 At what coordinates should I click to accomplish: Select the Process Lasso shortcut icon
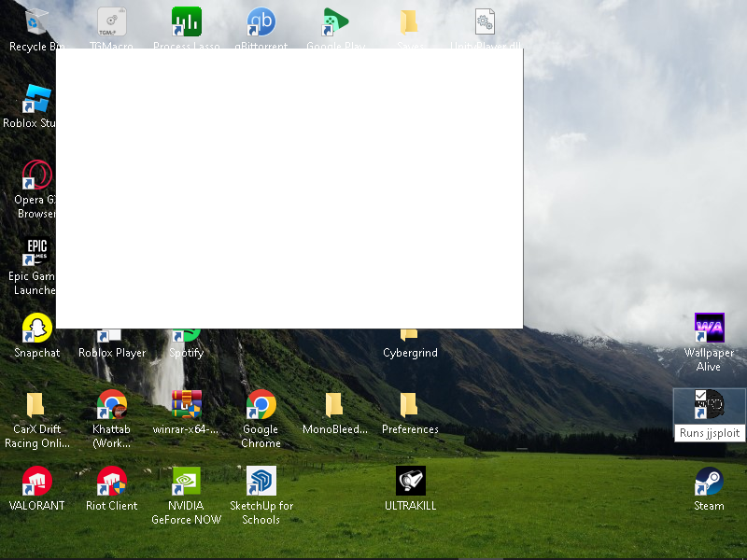(x=186, y=21)
